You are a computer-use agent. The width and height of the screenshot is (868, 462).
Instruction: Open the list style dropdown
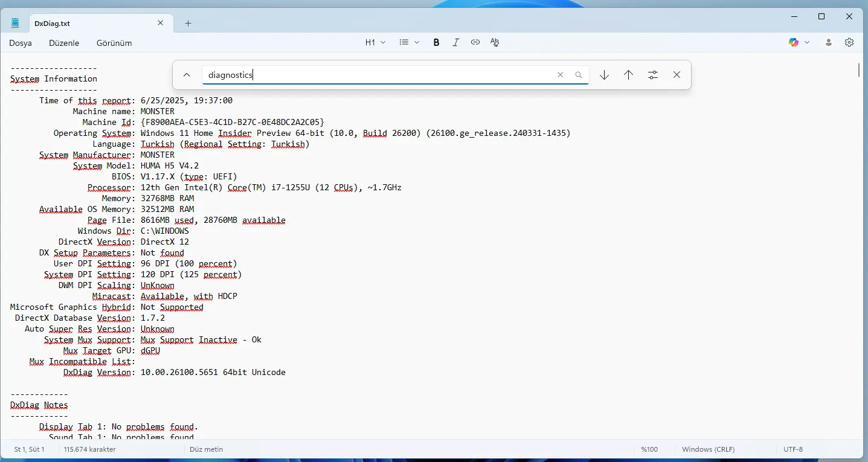pyautogui.click(x=410, y=42)
